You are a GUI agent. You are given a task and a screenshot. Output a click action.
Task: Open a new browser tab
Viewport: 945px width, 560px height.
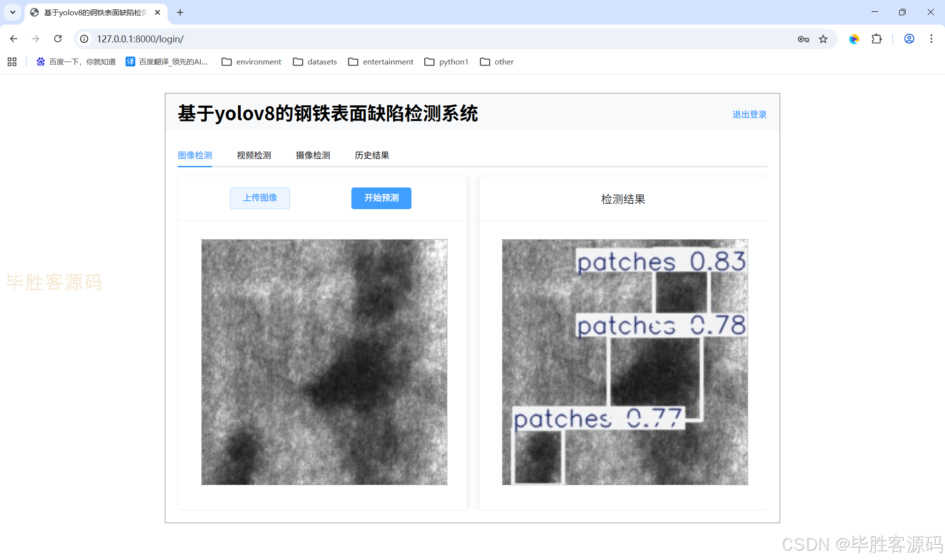180,12
